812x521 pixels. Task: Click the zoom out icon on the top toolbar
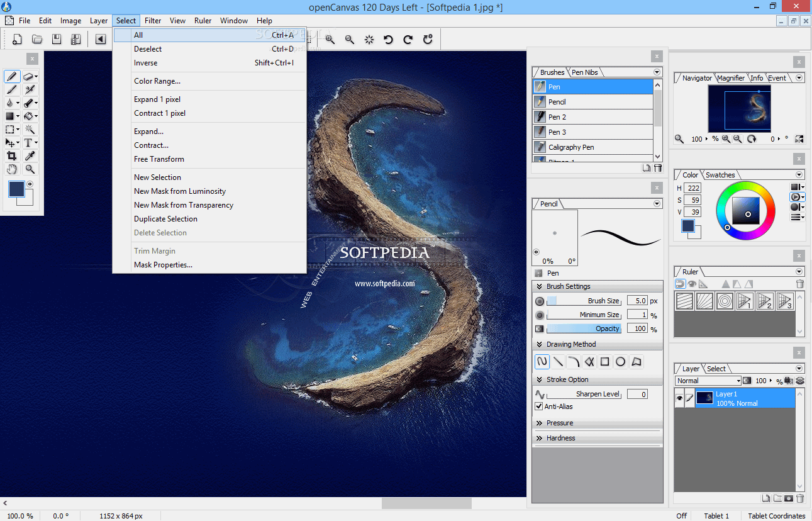[x=350, y=40]
